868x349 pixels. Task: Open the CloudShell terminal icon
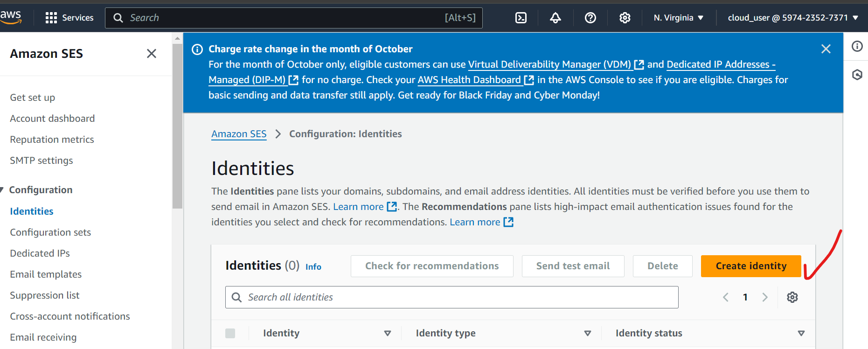coord(521,18)
